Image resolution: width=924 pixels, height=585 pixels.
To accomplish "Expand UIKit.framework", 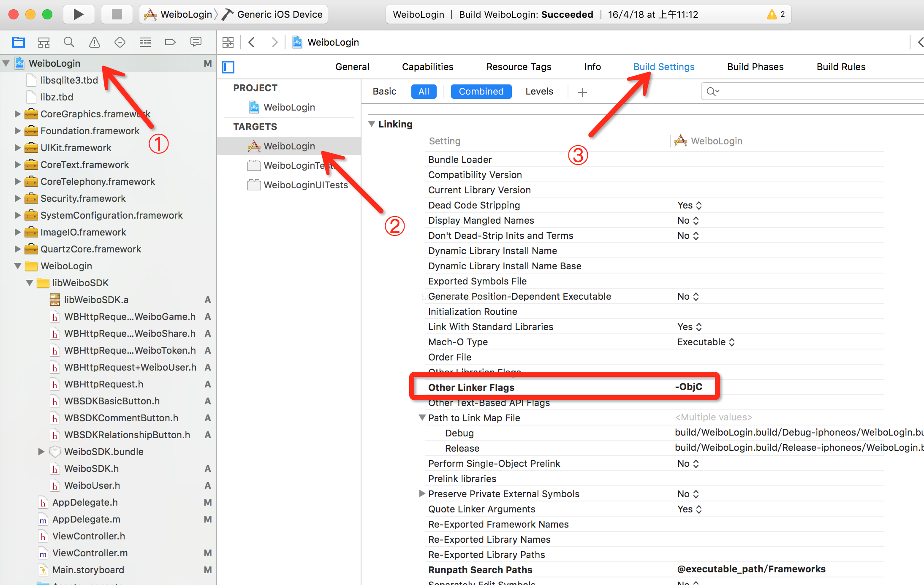I will (17, 148).
